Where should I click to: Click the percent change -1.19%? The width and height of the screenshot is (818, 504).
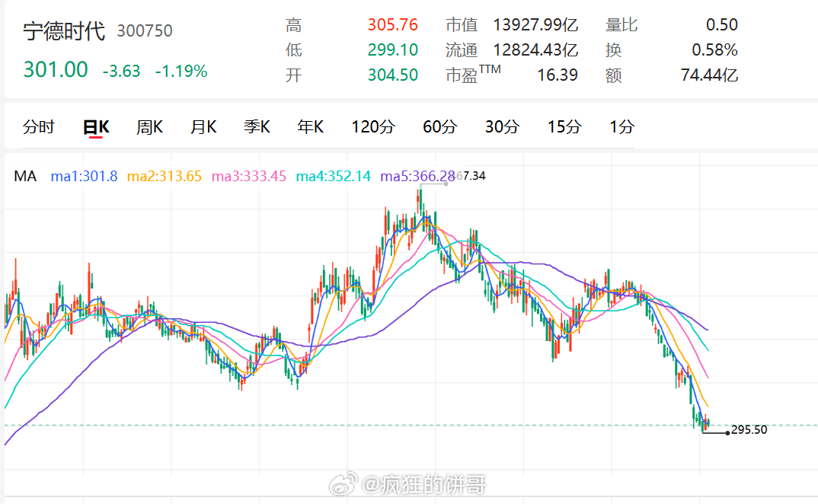tap(181, 71)
